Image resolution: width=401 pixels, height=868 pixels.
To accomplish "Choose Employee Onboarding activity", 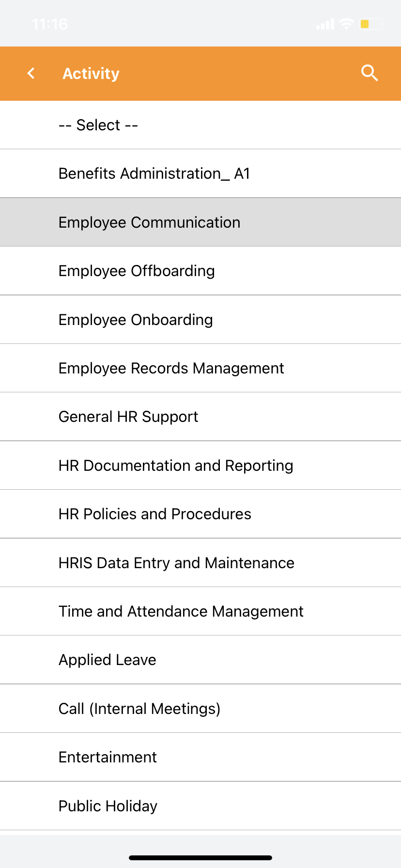I will [200, 320].
